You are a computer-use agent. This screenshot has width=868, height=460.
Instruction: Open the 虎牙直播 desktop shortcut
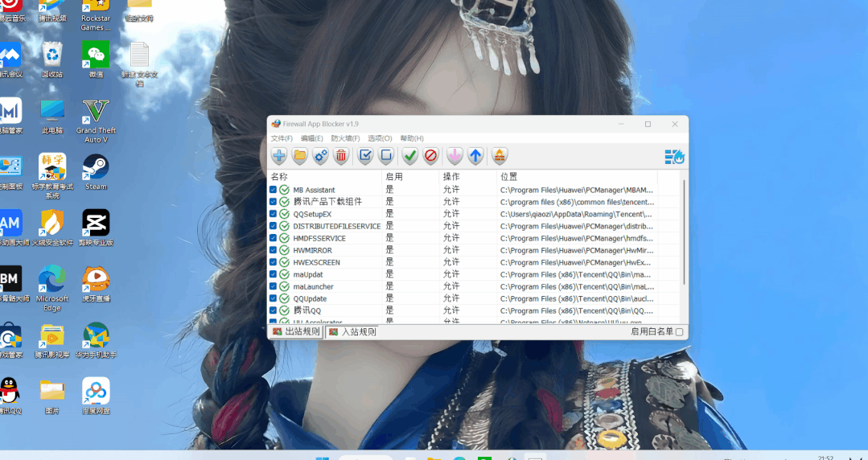[96, 284]
